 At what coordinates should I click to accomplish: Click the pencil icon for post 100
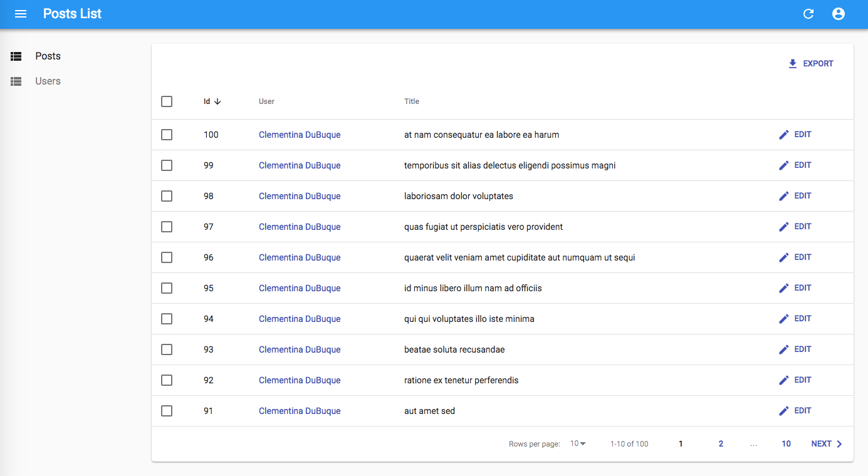pyautogui.click(x=783, y=135)
